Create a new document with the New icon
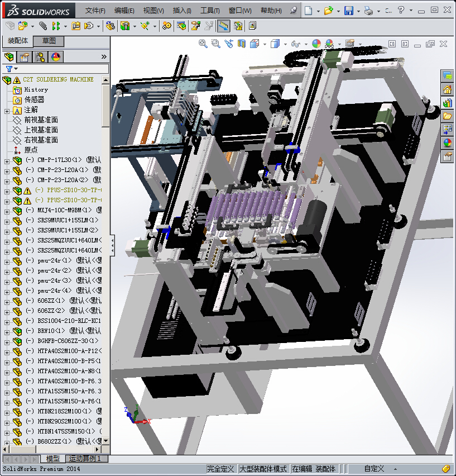 (x=308, y=11)
